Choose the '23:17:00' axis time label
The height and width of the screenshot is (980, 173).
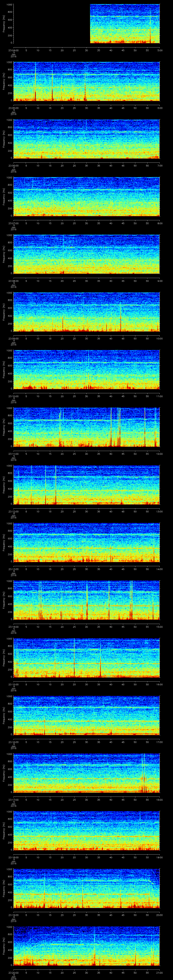[14, 800]
